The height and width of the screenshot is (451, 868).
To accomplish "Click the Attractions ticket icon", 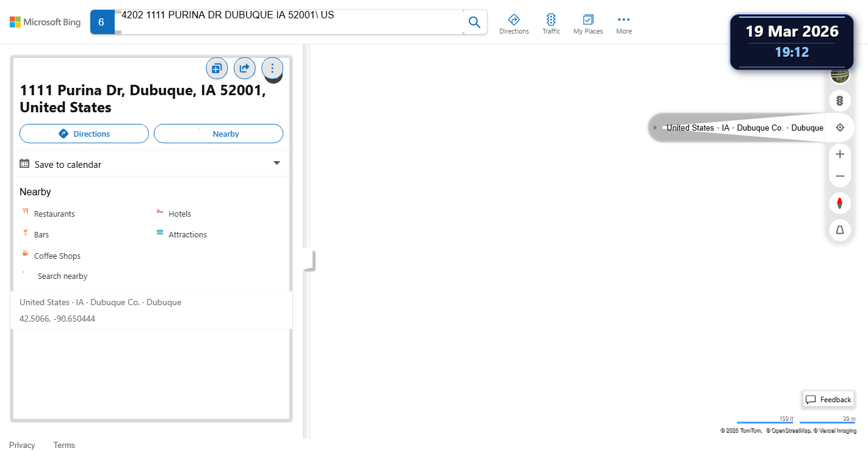I will 160,233.
